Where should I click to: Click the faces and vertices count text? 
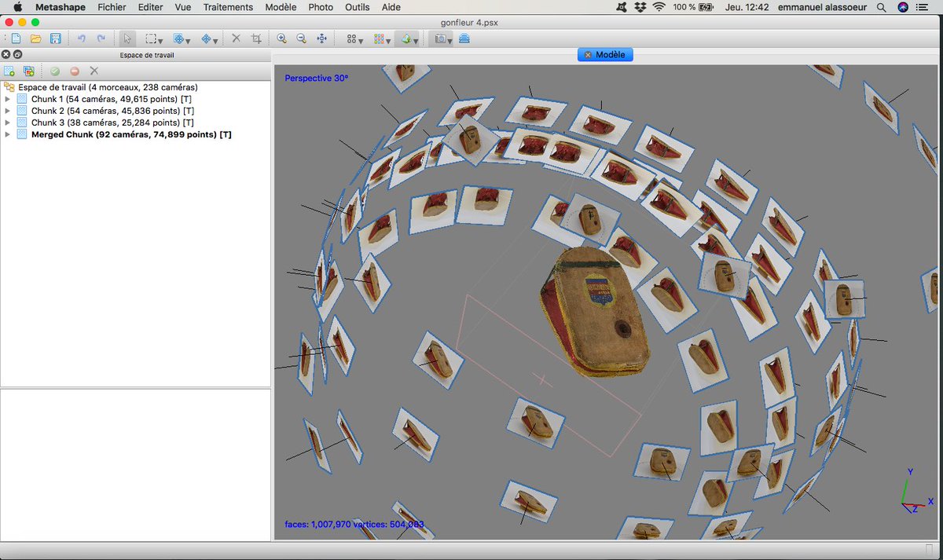(354, 525)
